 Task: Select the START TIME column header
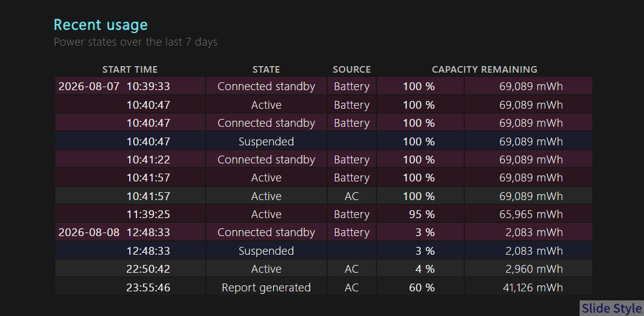[130, 69]
